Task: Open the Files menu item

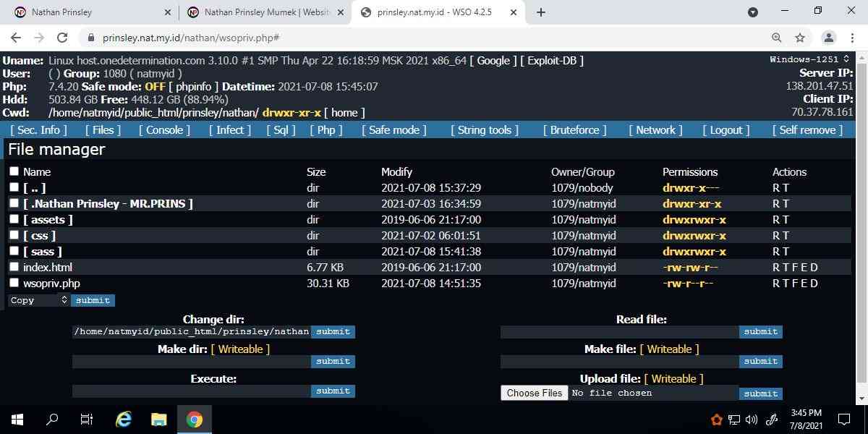Action: point(103,130)
